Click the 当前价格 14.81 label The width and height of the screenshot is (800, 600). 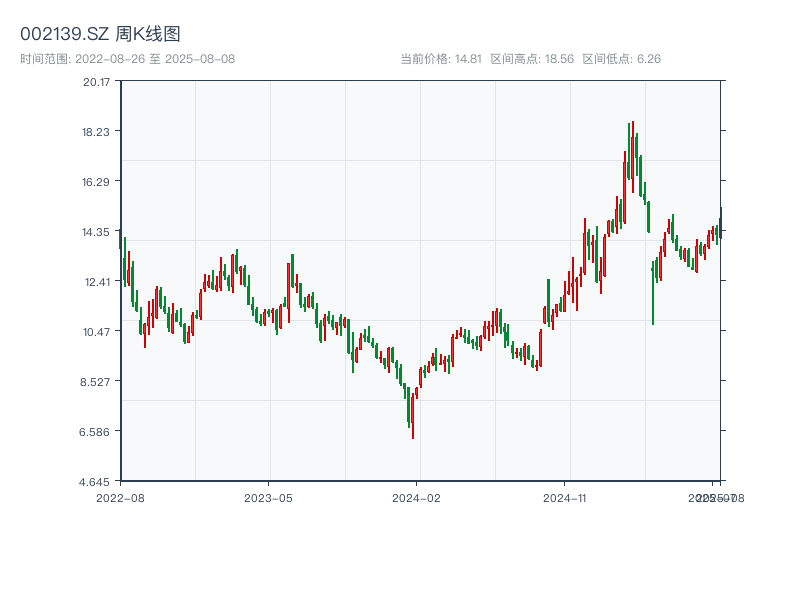point(441,59)
